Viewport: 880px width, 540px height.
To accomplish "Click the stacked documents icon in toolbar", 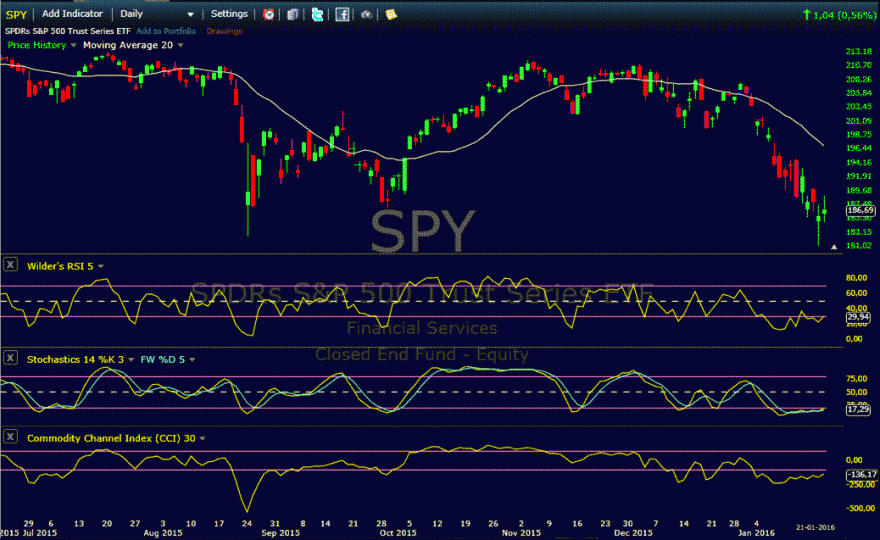I will click(x=292, y=14).
